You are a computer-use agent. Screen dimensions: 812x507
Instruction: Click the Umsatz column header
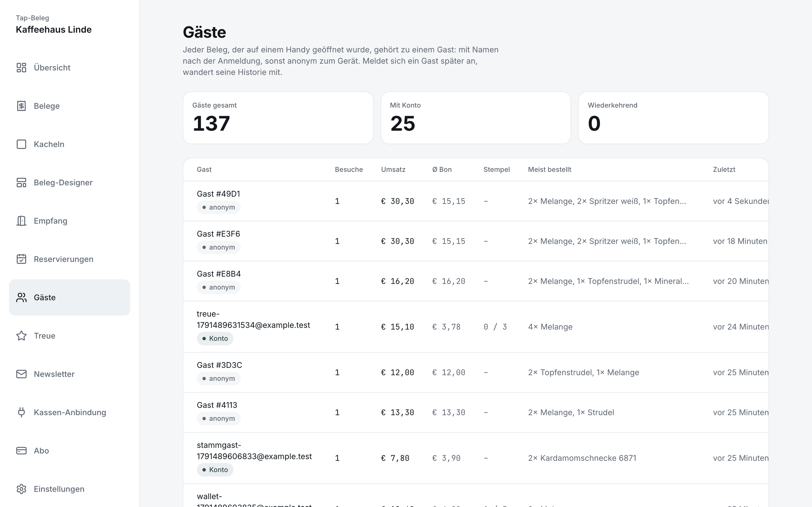(393, 169)
